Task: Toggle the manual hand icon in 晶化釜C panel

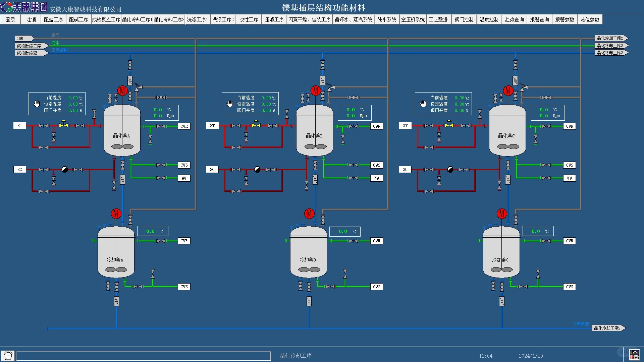Action: coord(423,104)
